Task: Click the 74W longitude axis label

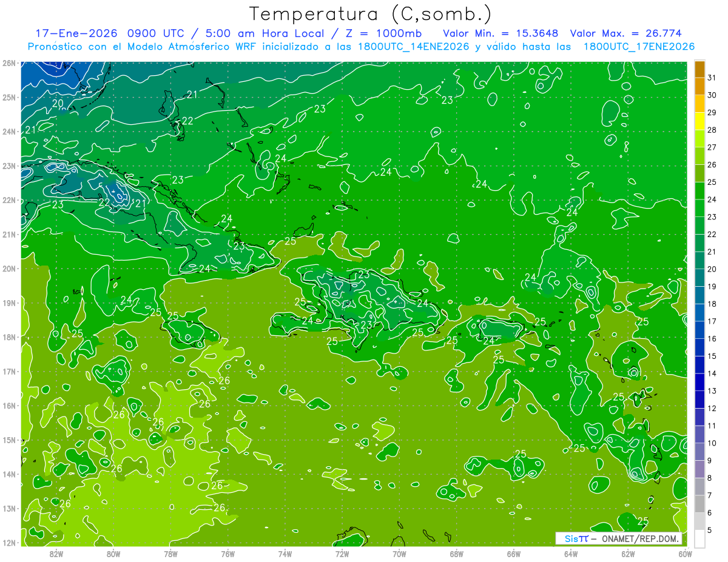Action: click(285, 554)
